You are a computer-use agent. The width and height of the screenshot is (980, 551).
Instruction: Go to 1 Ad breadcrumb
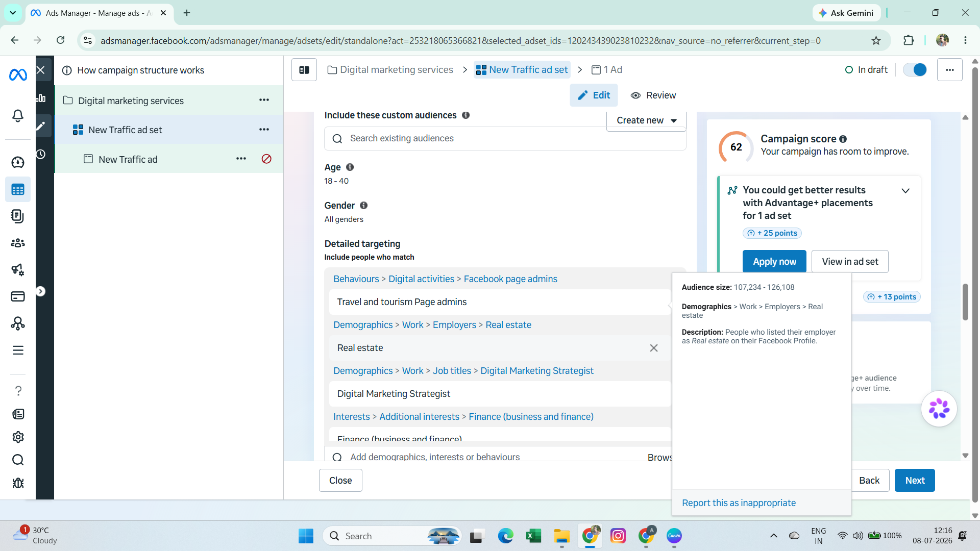[x=606, y=70]
